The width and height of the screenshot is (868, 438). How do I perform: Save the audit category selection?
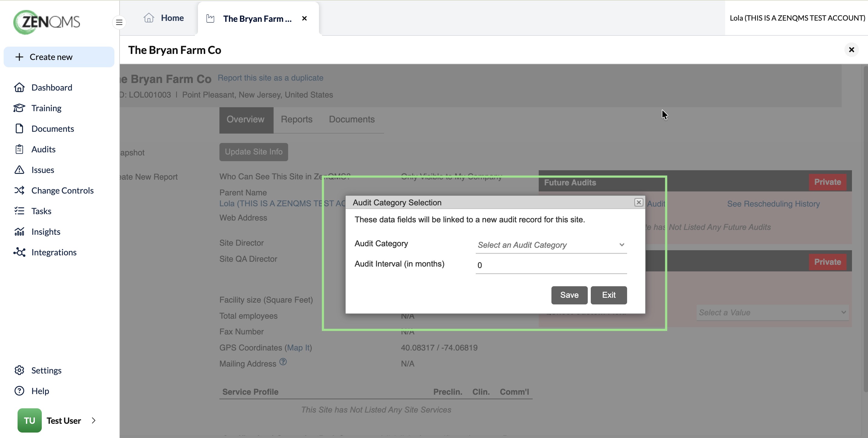569,295
